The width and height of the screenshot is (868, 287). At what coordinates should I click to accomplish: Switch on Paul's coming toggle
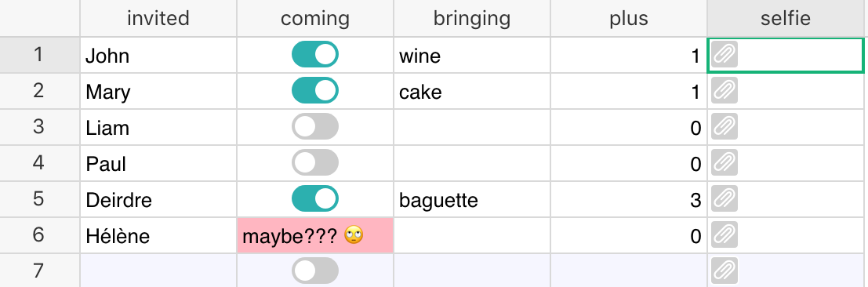[x=315, y=162]
